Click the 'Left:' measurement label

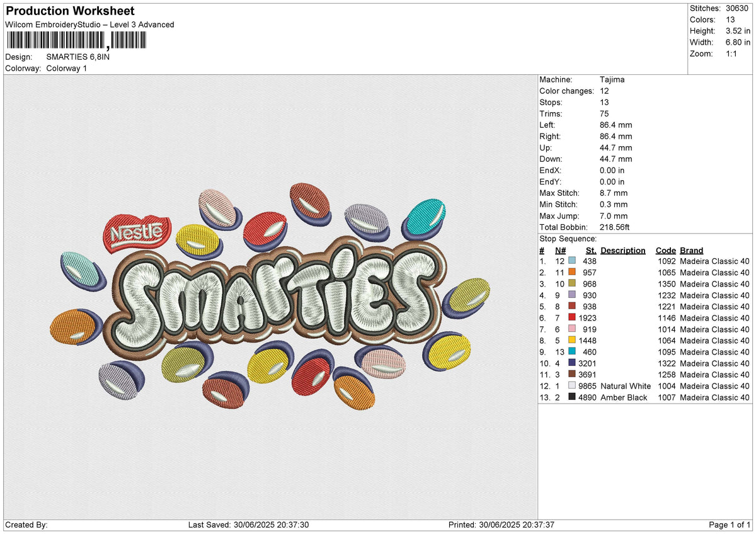pos(548,125)
